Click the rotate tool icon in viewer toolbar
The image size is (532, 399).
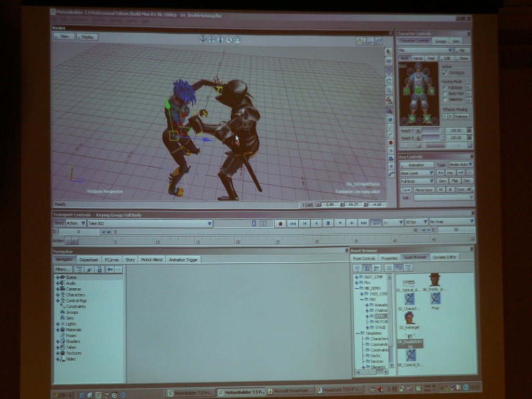coord(389,81)
